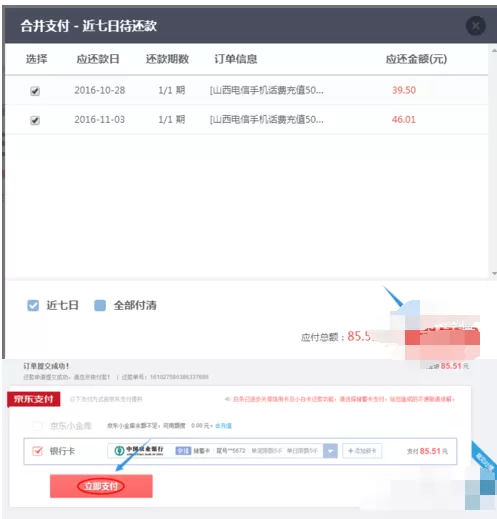Click the date 2016-10-28
This screenshot has width=497, height=519.
[100, 90]
